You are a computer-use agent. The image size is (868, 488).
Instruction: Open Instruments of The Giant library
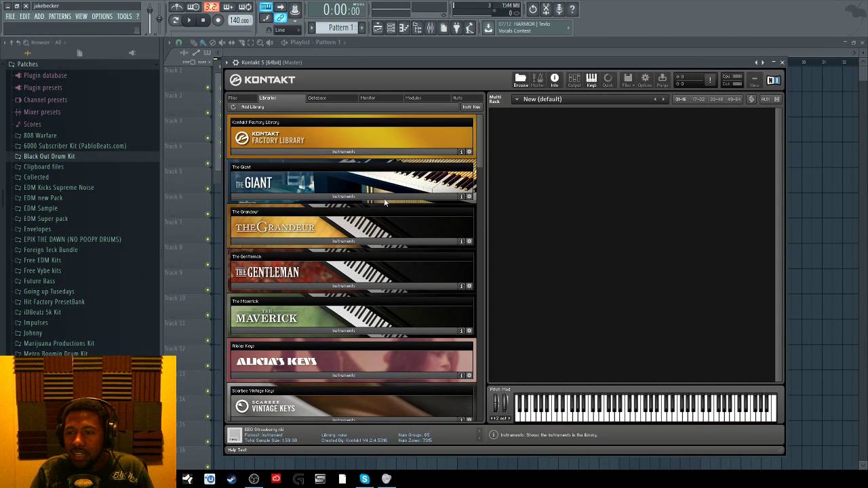pos(344,197)
